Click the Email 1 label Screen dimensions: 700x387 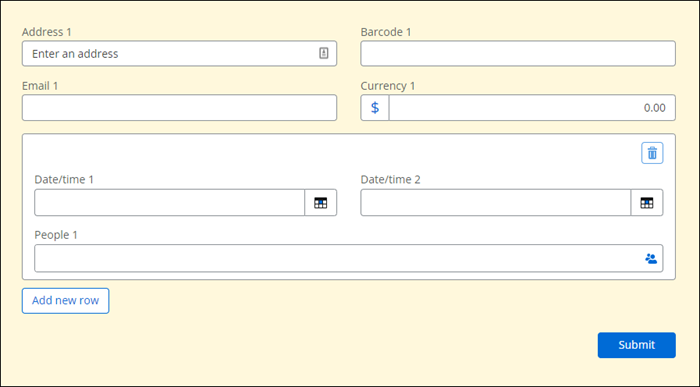point(40,86)
